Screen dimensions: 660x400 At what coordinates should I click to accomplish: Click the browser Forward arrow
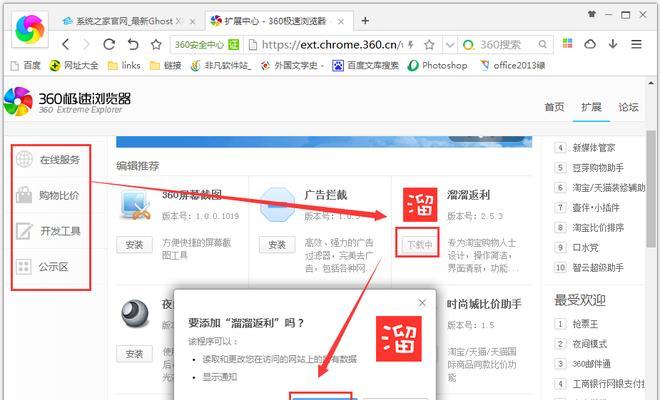(x=86, y=44)
